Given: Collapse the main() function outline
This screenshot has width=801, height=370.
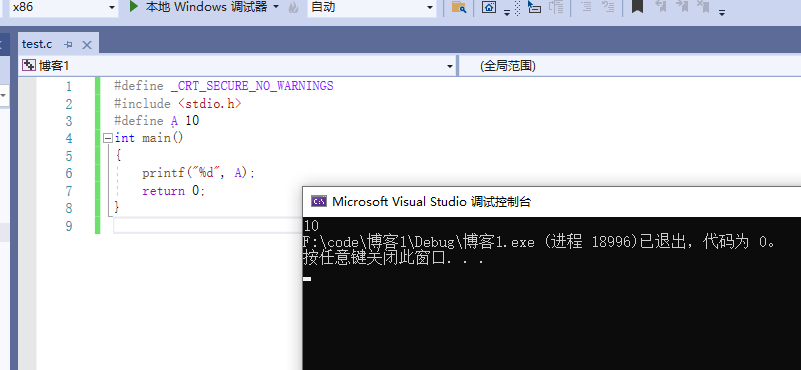Looking at the screenshot, I should [108, 138].
